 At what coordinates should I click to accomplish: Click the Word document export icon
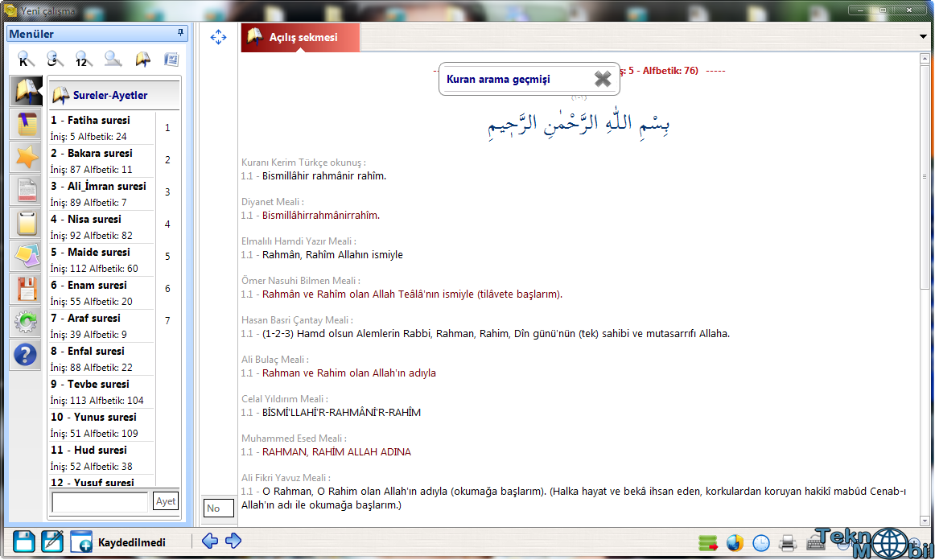(171, 59)
